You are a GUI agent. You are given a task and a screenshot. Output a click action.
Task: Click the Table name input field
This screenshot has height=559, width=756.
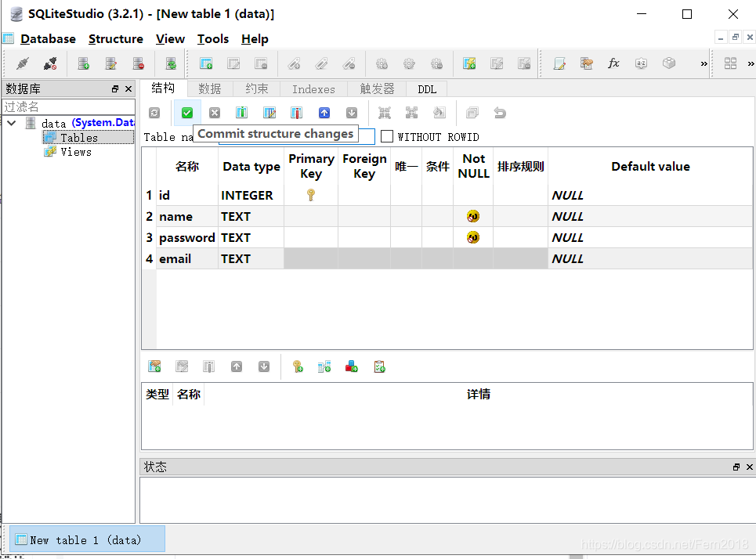296,137
